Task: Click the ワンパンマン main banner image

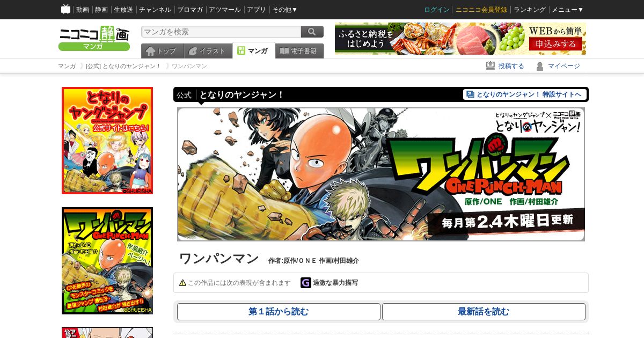Action: pos(381,174)
